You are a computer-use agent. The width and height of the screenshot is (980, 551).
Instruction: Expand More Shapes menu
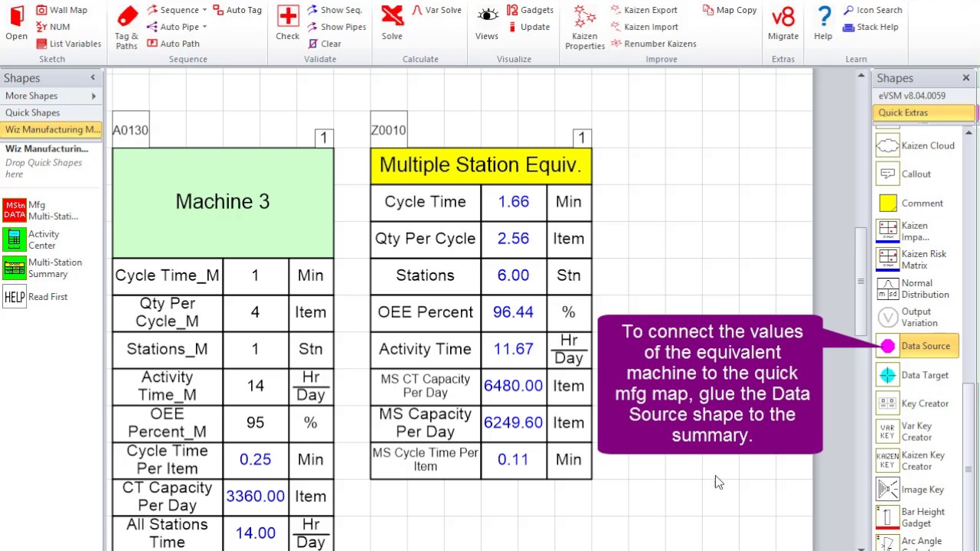tap(51, 96)
